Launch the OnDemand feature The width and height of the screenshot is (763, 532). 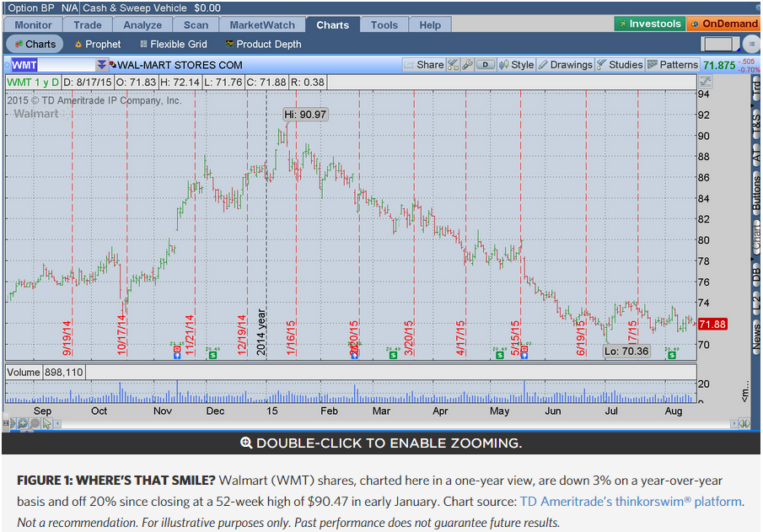point(723,24)
